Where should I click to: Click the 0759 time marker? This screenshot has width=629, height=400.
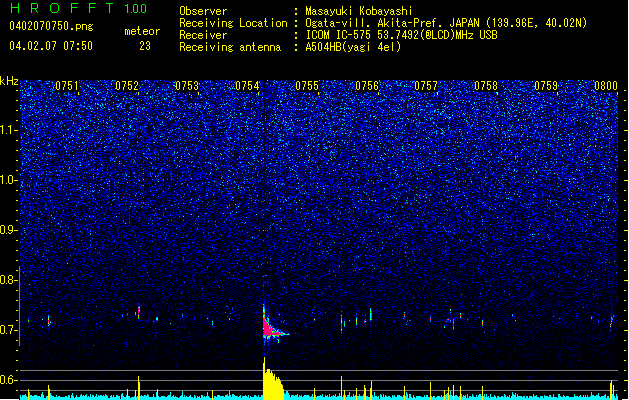546,86
